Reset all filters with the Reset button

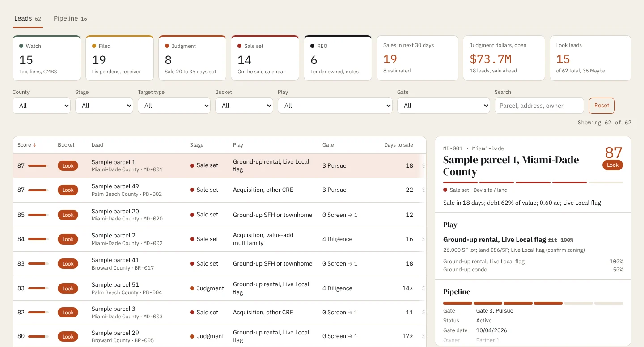point(602,106)
